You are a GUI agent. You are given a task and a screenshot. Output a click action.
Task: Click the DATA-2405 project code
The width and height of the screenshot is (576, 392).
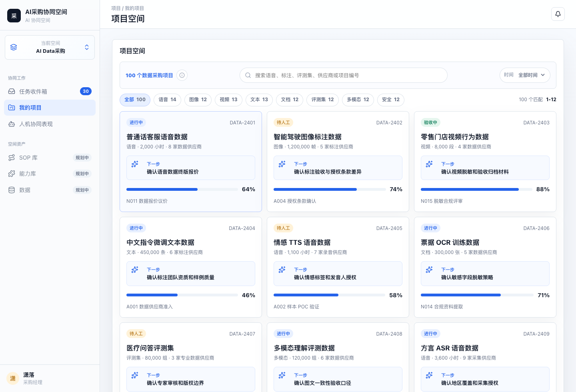389,228
